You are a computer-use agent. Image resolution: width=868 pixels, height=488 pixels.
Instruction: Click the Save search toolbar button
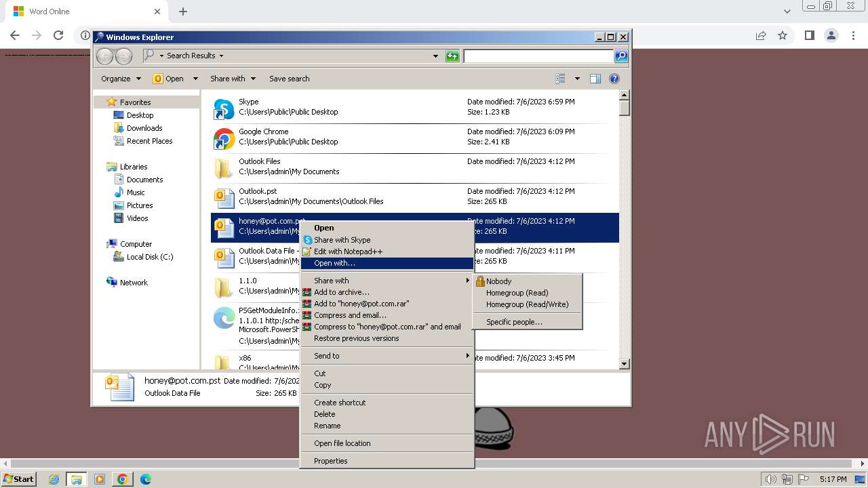[289, 79]
